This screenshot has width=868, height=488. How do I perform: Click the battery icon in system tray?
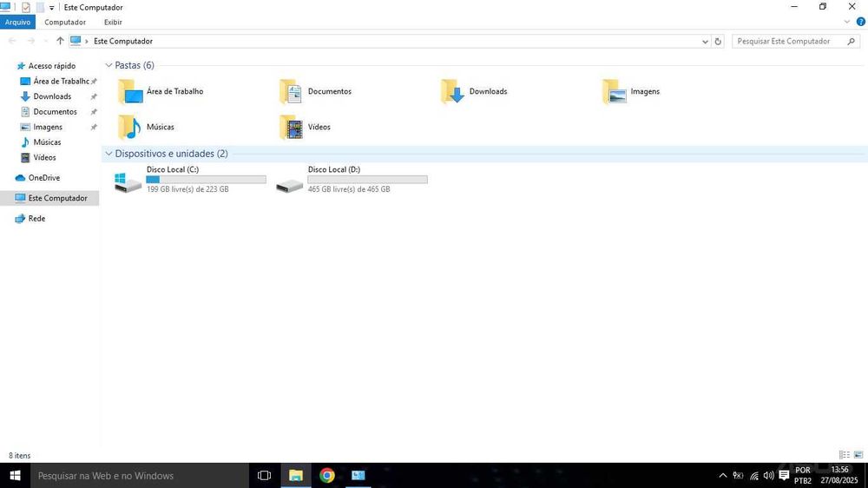coord(738,475)
